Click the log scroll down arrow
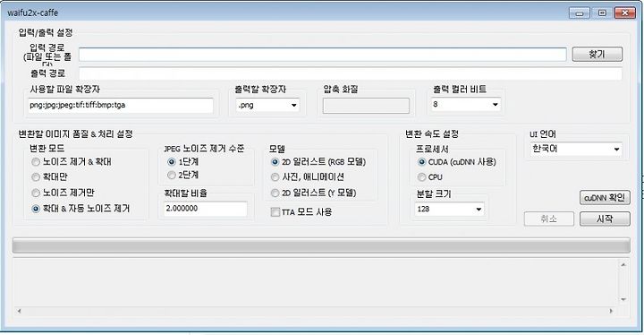 pyautogui.click(x=623, y=299)
